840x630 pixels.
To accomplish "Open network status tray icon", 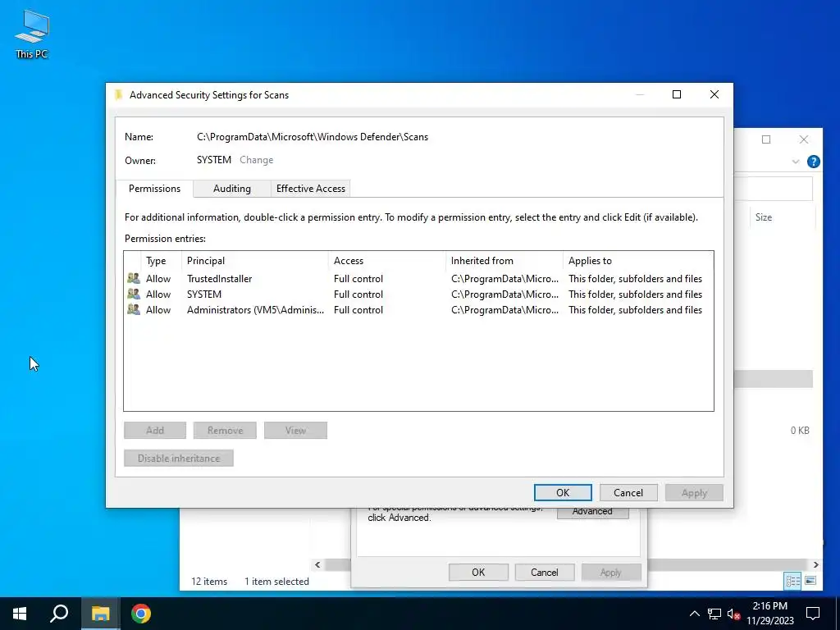I will [x=714, y=614].
